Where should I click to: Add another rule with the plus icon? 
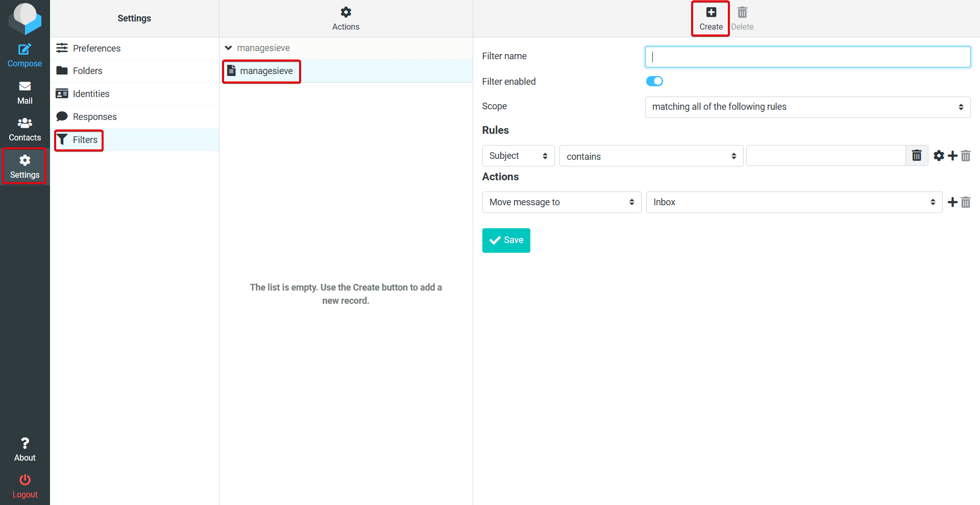pyautogui.click(x=953, y=156)
